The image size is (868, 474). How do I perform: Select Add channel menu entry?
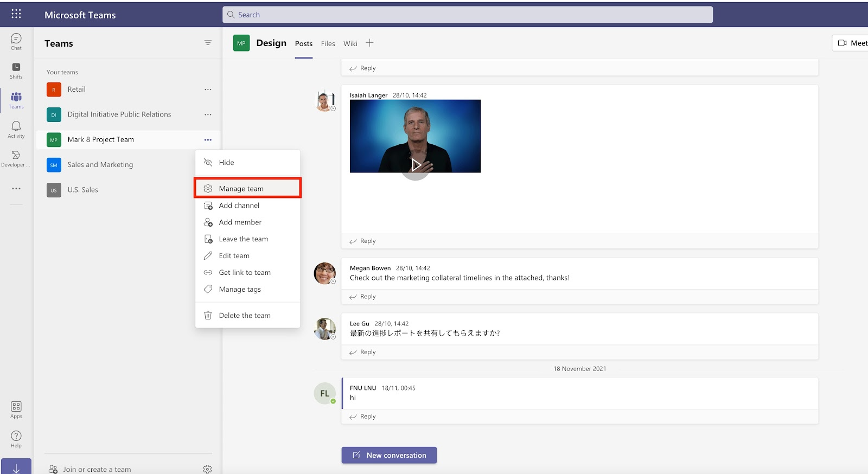tap(247, 206)
